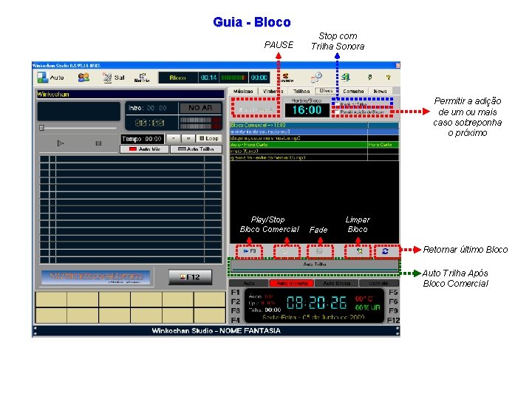Click the first yellow cartridge pad top row

pyautogui.click(x=51, y=299)
